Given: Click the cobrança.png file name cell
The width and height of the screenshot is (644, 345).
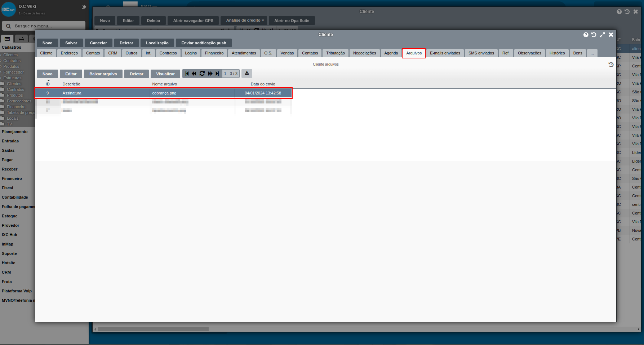Looking at the screenshot, I should [x=164, y=93].
